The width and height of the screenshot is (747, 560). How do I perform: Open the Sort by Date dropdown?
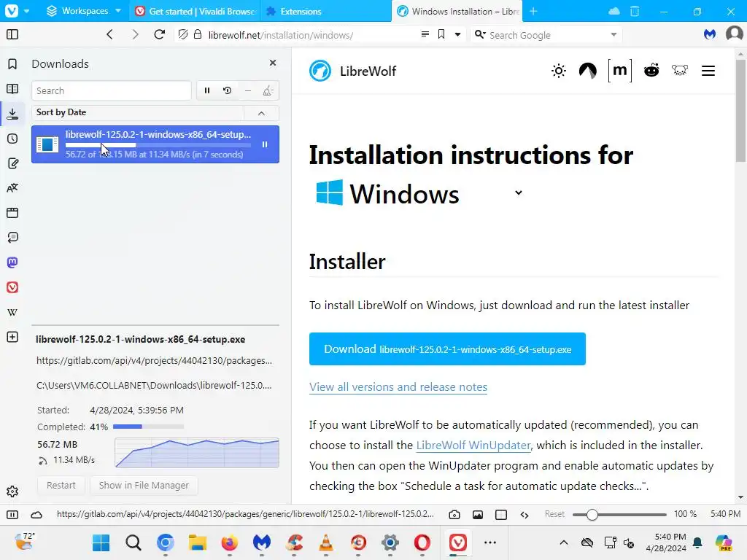[138, 112]
